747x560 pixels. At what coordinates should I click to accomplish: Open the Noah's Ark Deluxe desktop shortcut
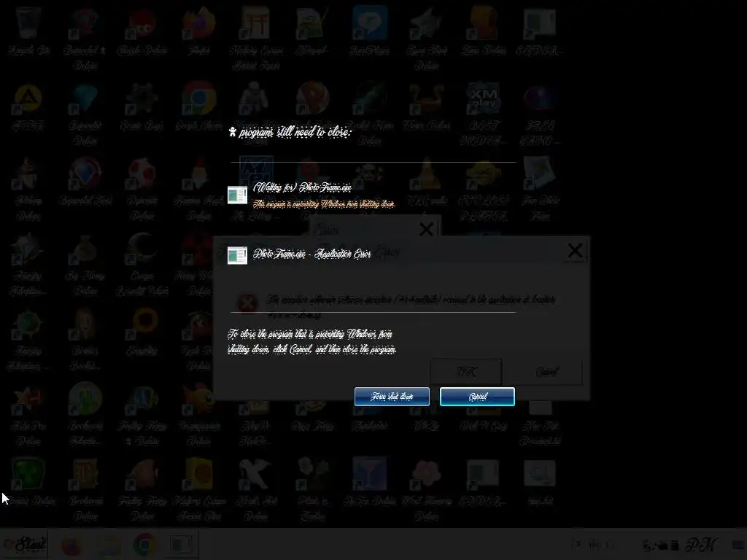pyautogui.click(x=256, y=489)
